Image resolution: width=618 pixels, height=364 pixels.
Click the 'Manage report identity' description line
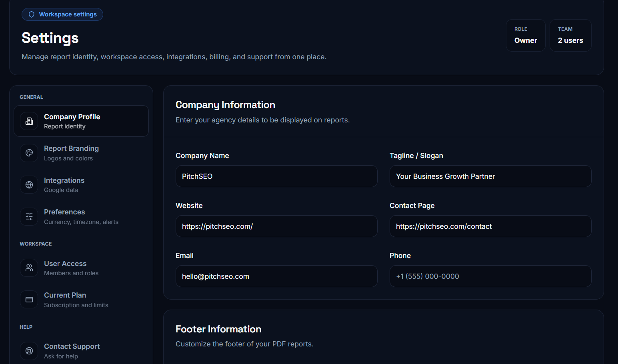(174, 57)
